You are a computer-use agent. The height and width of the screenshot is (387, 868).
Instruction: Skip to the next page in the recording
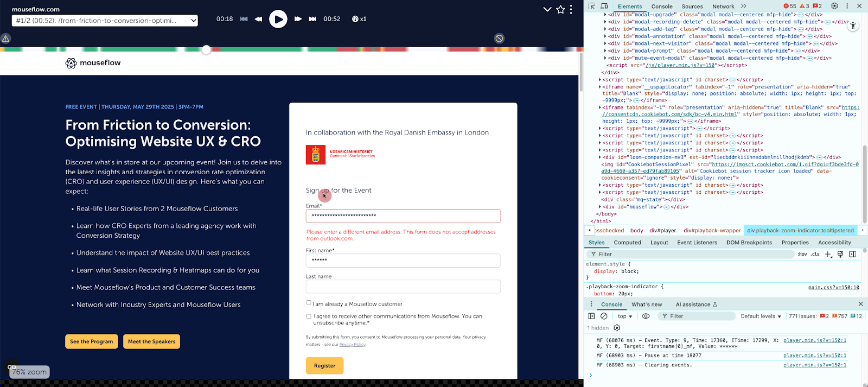click(x=312, y=19)
